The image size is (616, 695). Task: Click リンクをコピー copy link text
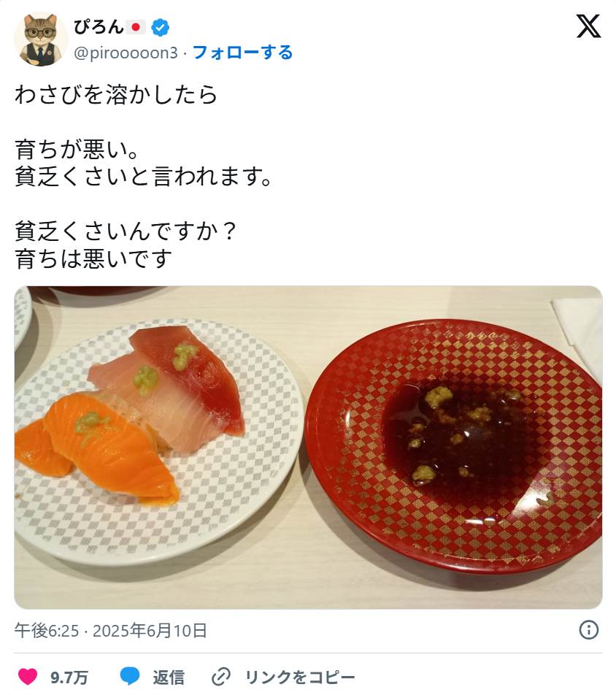(300, 677)
